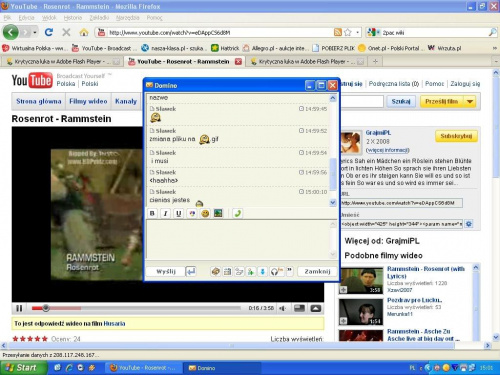Click the Wyślij send button
Viewport: 500px width, 375px height.
(x=166, y=272)
